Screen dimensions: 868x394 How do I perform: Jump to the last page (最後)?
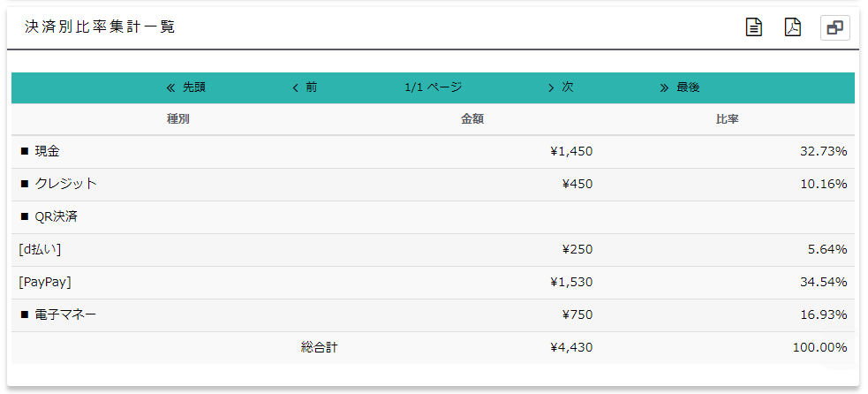[680, 87]
